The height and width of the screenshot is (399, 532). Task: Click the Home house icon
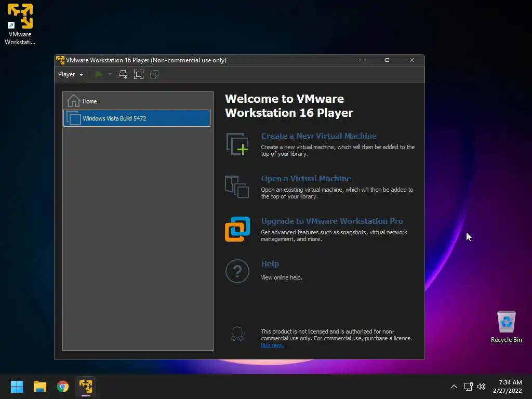[x=73, y=101]
